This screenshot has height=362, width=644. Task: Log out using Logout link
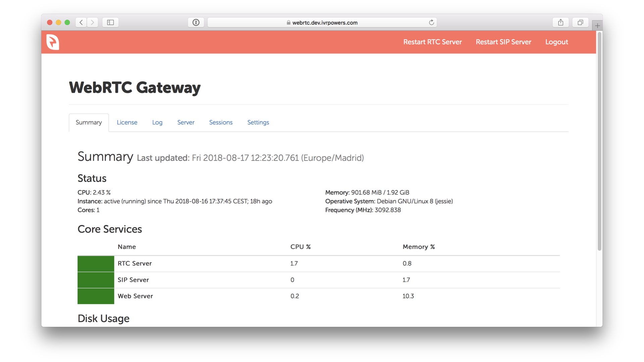[x=556, y=42]
